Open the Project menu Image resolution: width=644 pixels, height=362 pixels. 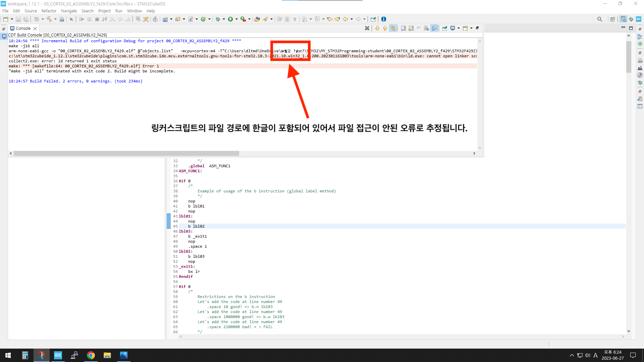pyautogui.click(x=104, y=11)
